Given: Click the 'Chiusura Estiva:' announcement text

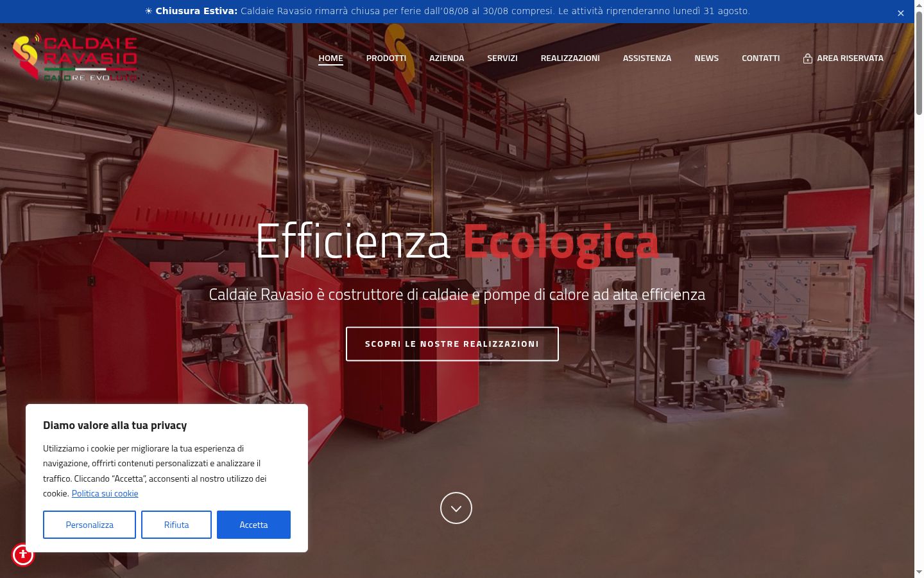Looking at the screenshot, I should click(196, 11).
